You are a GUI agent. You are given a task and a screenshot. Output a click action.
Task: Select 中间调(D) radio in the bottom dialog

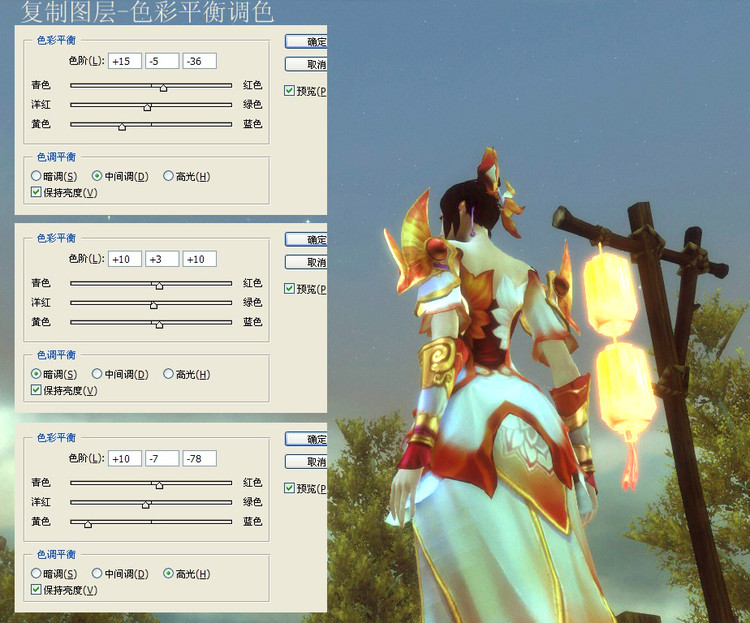[x=97, y=573]
